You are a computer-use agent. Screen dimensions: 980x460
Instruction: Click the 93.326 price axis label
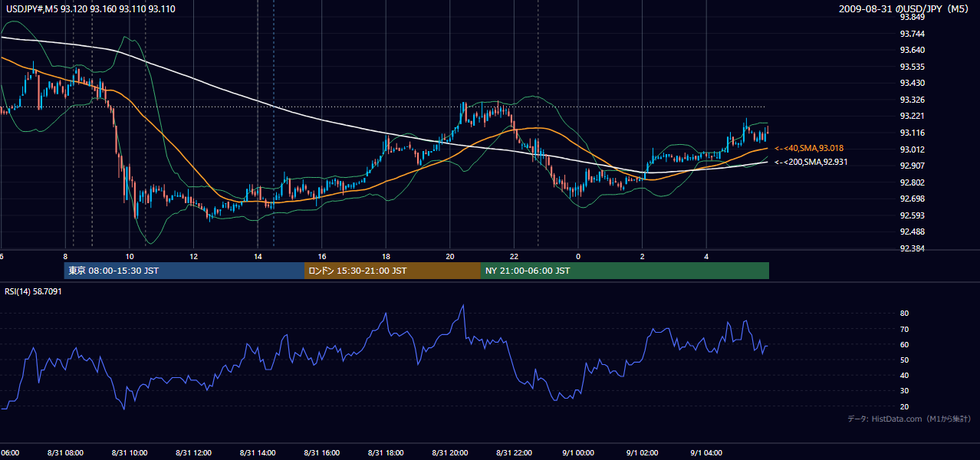click(x=912, y=100)
